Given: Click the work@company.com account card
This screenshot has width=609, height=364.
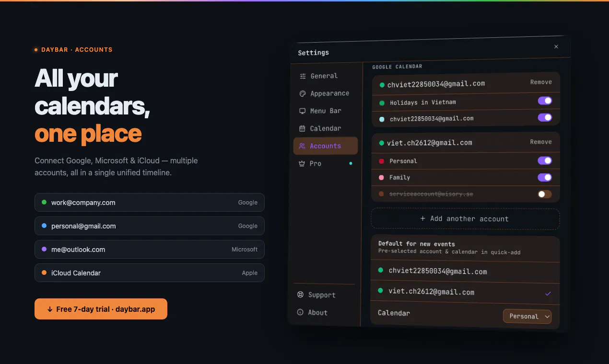Looking at the screenshot, I should (149, 202).
